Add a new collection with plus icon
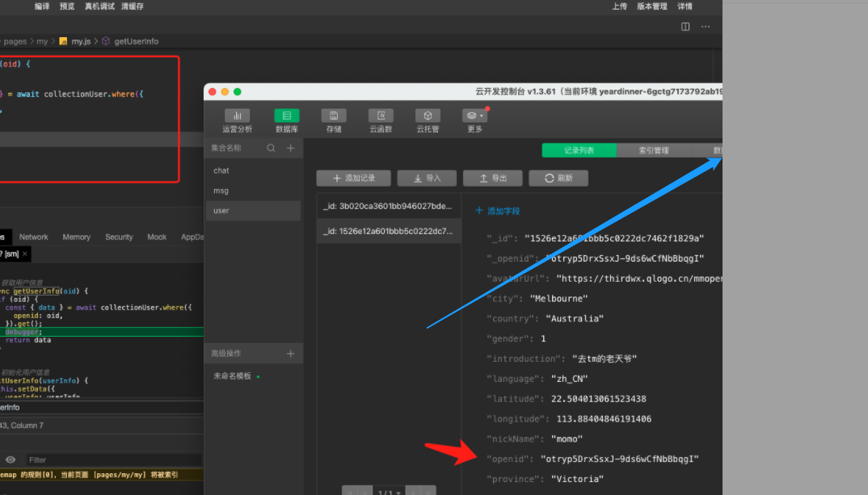This screenshot has height=495, width=868. (x=291, y=148)
